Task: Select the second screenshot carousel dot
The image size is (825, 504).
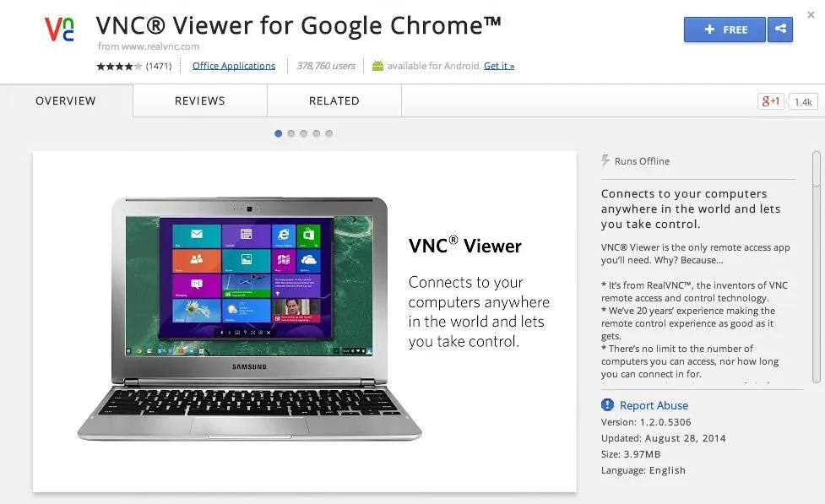Action: [x=291, y=133]
